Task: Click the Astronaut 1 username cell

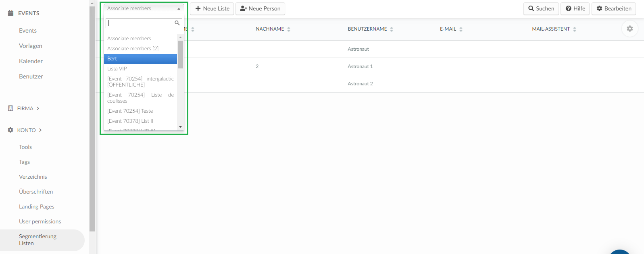Action: click(360, 66)
